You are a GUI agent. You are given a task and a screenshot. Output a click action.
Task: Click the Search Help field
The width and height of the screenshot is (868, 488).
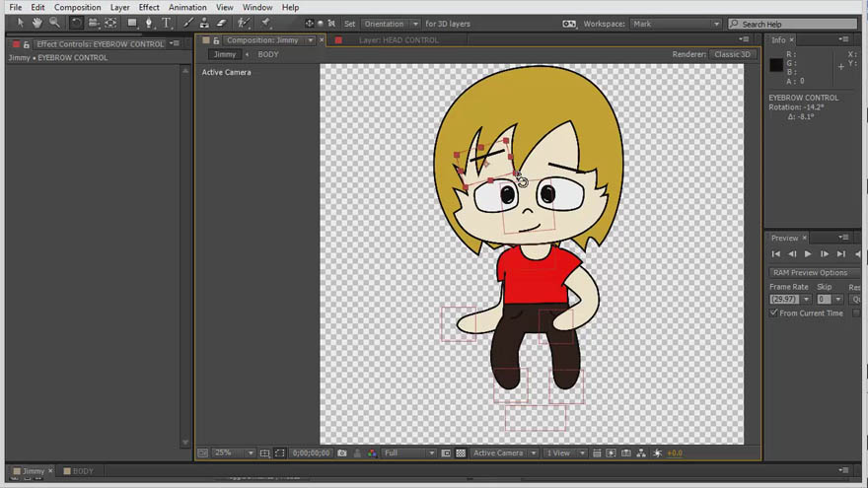[x=793, y=24]
